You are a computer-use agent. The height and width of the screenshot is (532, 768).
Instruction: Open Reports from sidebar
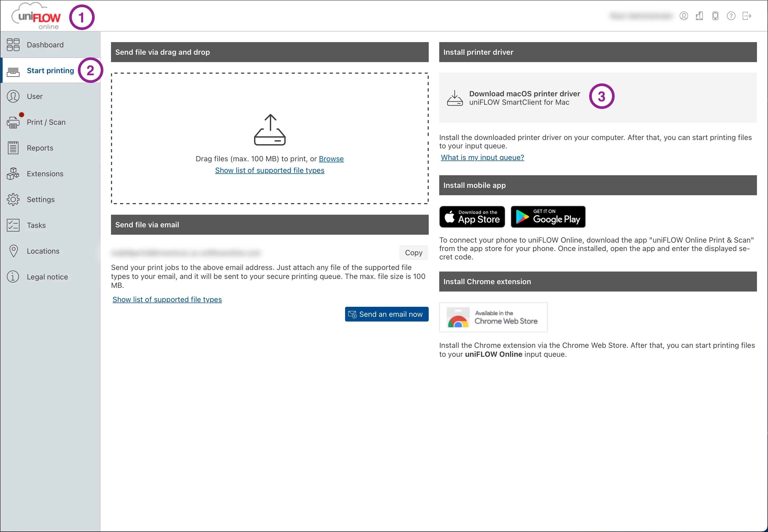pyautogui.click(x=50, y=148)
